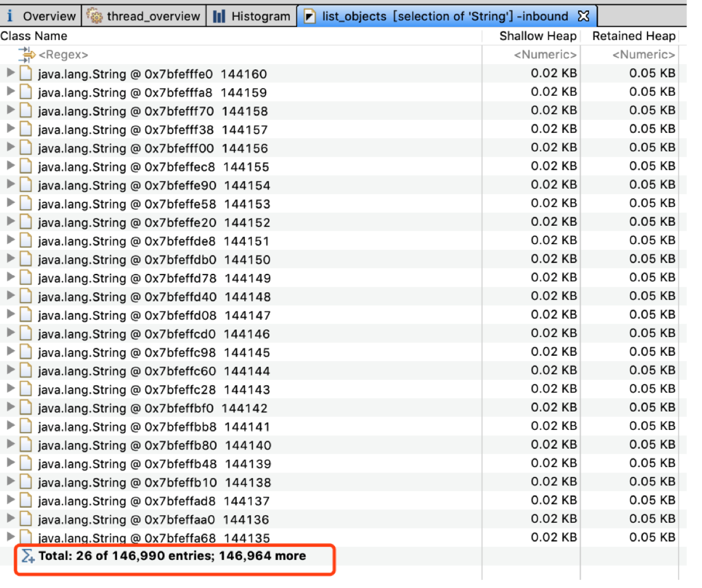702x588 pixels.
Task: Click the Regex filter row icon
Action: (26, 55)
